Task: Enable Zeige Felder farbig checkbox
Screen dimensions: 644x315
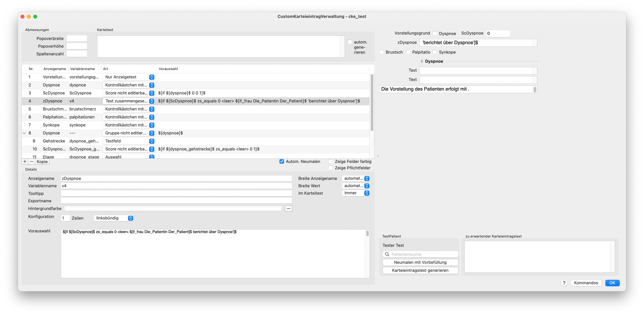Action: (331, 161)
